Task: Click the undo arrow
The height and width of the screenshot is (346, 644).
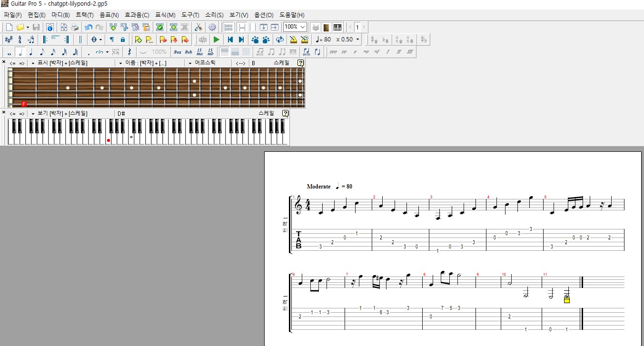Action: point(89,27)
